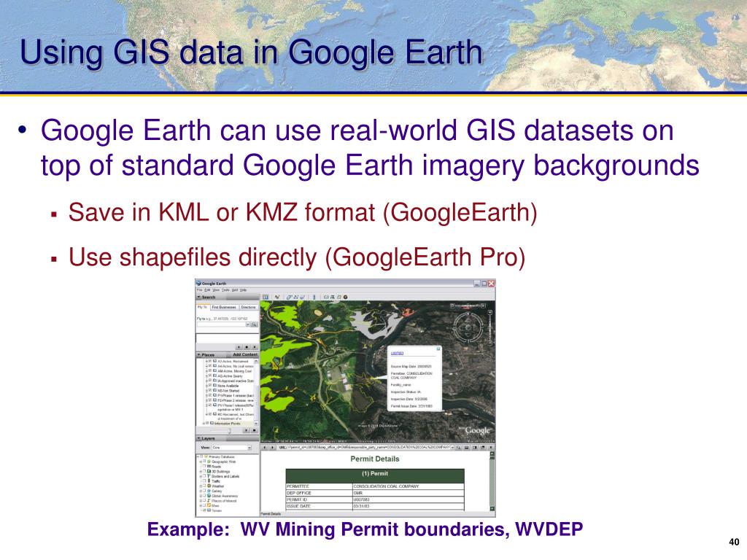The image size is (747, 560).
Task: Open the URL bar dropdown arrow
Action: click(452, 448)
